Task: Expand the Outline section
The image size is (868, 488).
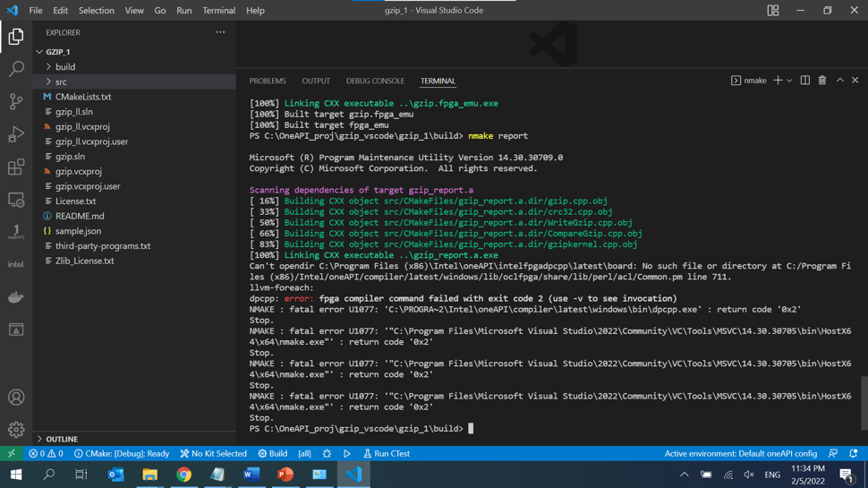Action: (x=62, y=439)
